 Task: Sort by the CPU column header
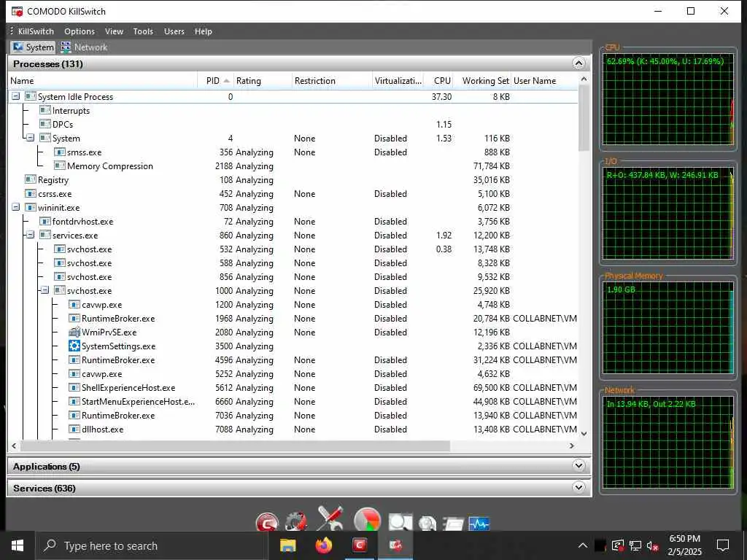tap(439, 81)
